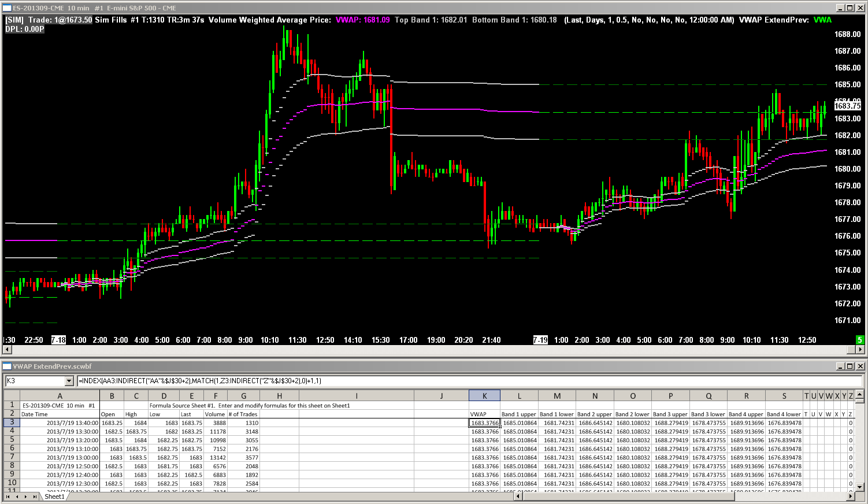Click the 1671.00 price scale label
The width and height of the screenshot is (868, 504).
(x=847, y=320)
